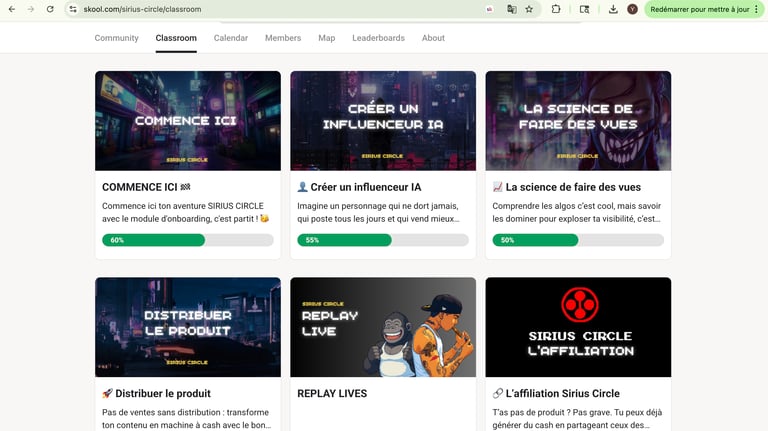The width and height of the screenshot is (768, 431).
Task: Reload the page with the refresh icon
Action: point(50,9)
